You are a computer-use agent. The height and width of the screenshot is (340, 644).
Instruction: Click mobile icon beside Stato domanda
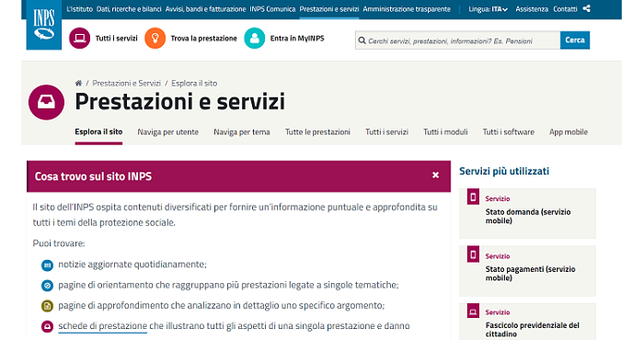coord(473,198)
